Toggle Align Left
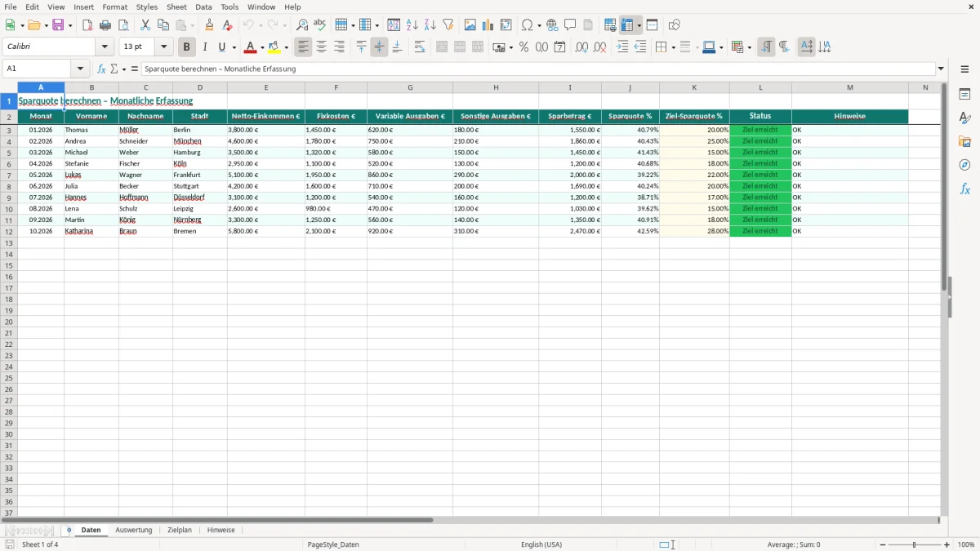 (x=303, y=47)
